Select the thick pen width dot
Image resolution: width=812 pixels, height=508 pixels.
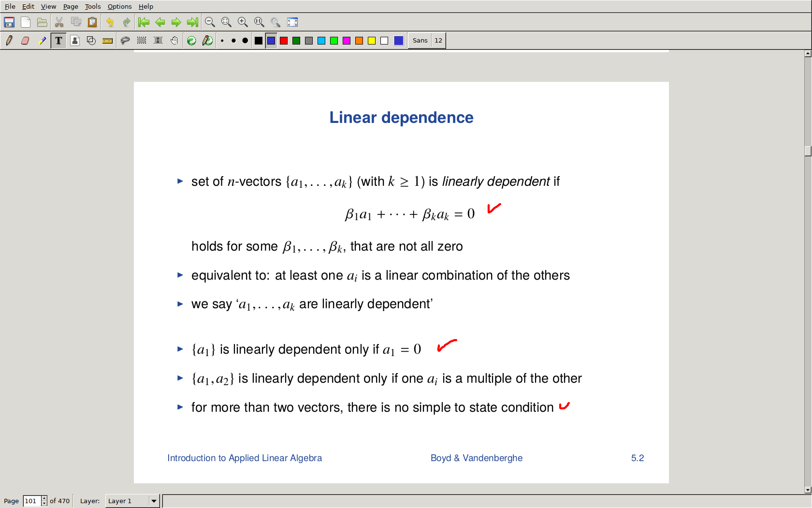(x=245, y=41)
